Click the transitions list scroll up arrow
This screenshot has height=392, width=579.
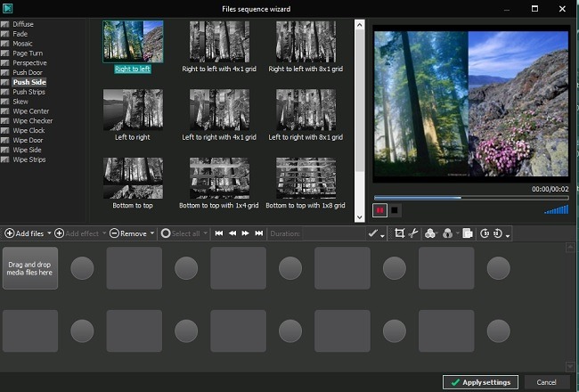(x=359, y=25)
